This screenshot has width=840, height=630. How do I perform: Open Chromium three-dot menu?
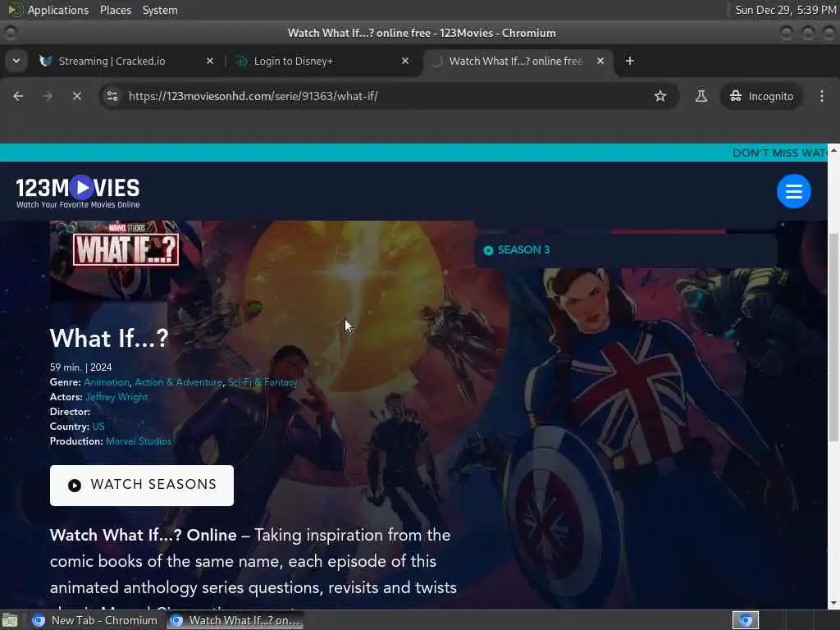click(822, 97)
